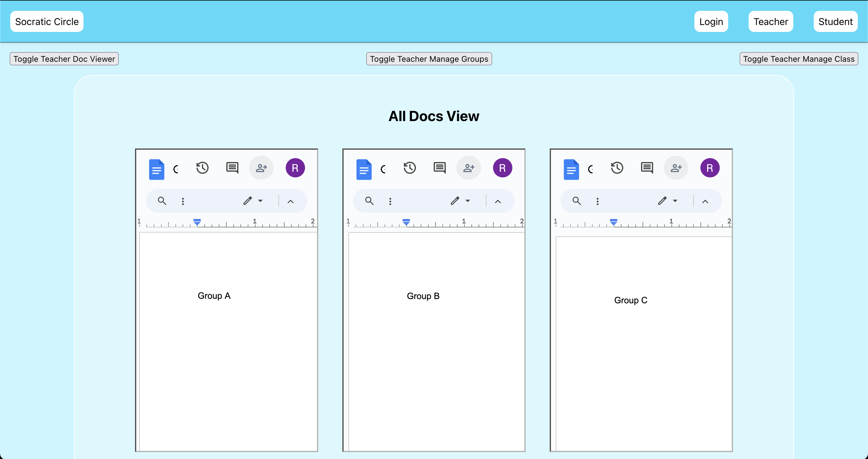Open version history in Group A doc

coord(203,168)
